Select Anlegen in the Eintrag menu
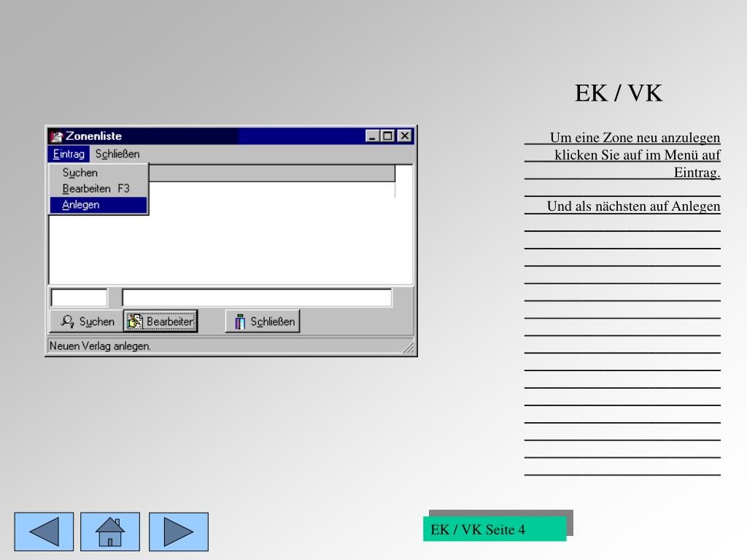Image resolution: width=747 pixels, height=560 pixels. [x=98, y=205]
